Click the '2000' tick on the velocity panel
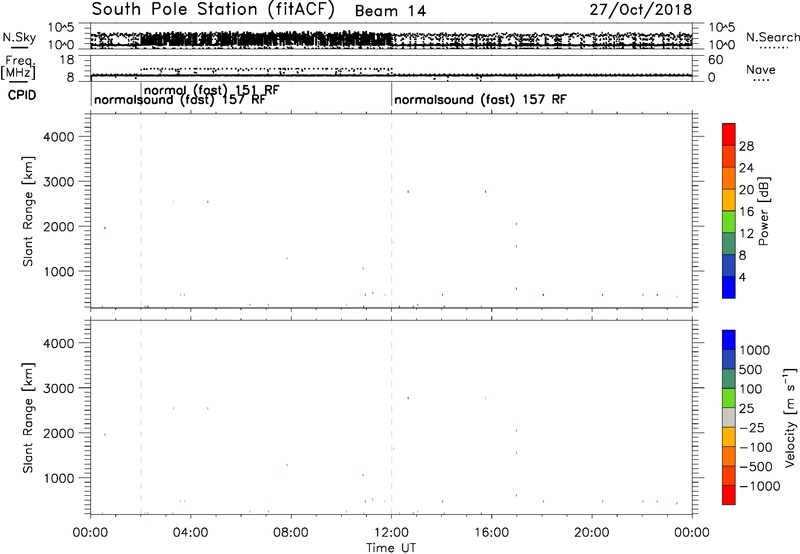This screenshot has height=554, width=800. [x=58, y=433]
